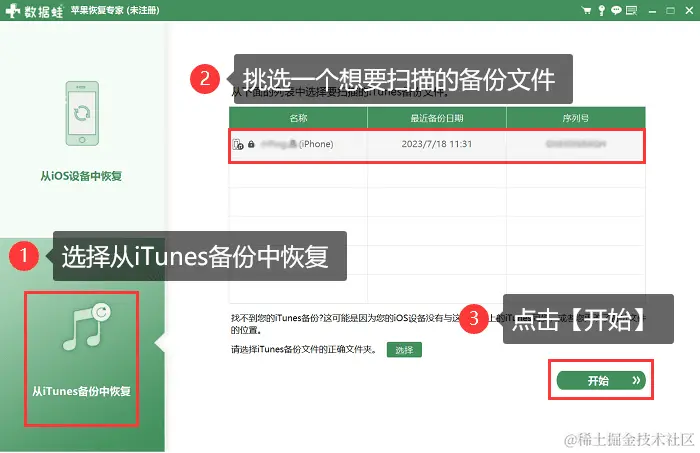This screenshot has width=700, height=453.
Task: Open the chat feedback bubble icon
Action: point(617,10)
